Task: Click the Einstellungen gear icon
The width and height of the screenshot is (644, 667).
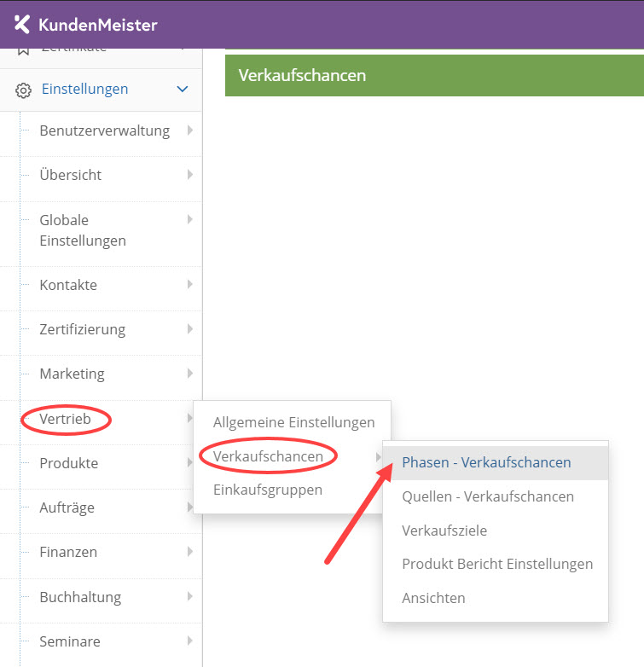Action: tap(23, 90)
